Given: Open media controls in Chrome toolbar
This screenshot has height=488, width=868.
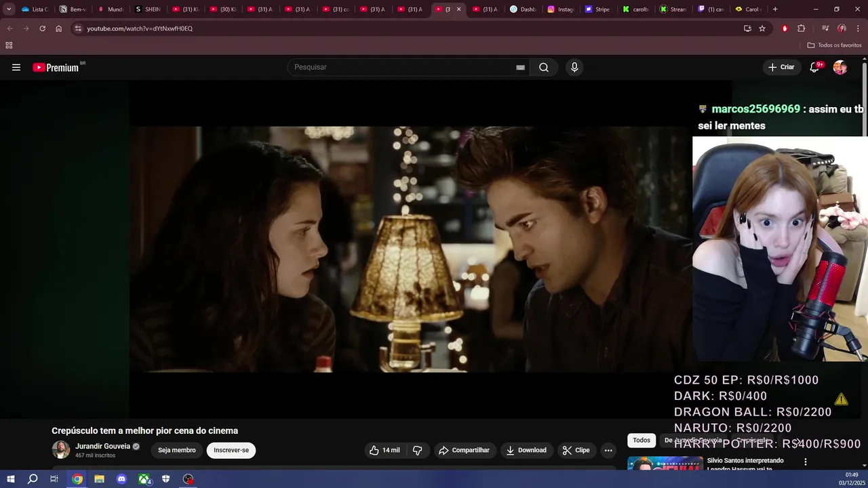Looking at the screenshot, I should pyautogui.click(x=825, y=28).
